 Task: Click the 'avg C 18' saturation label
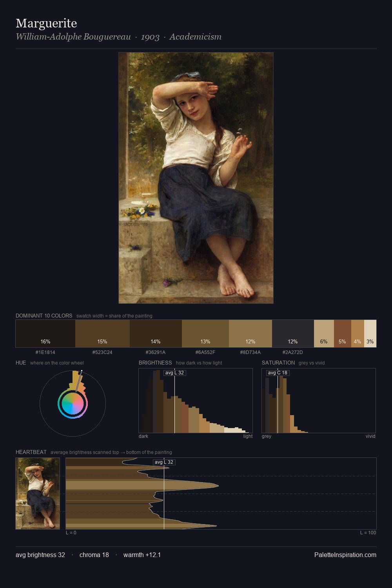[x=278, y=373]
